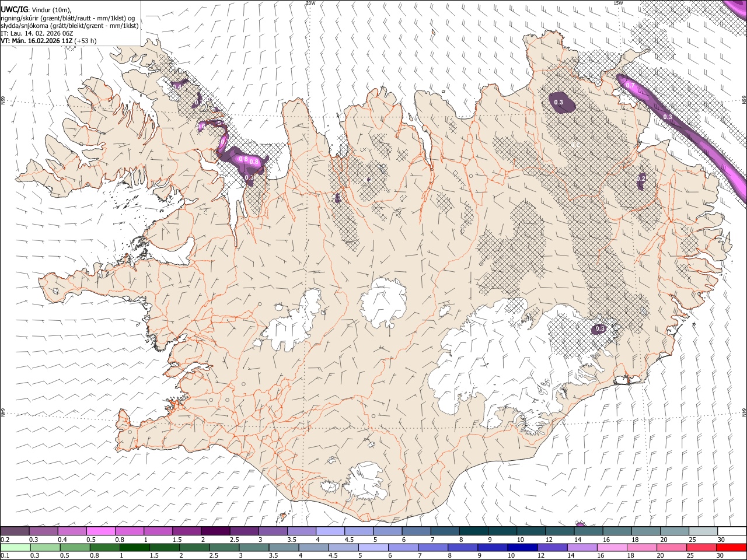Click the navy blue swatch between 10 and 12
Image resolution: width=747 pixels, height=560 pixels.
point(522,548)
